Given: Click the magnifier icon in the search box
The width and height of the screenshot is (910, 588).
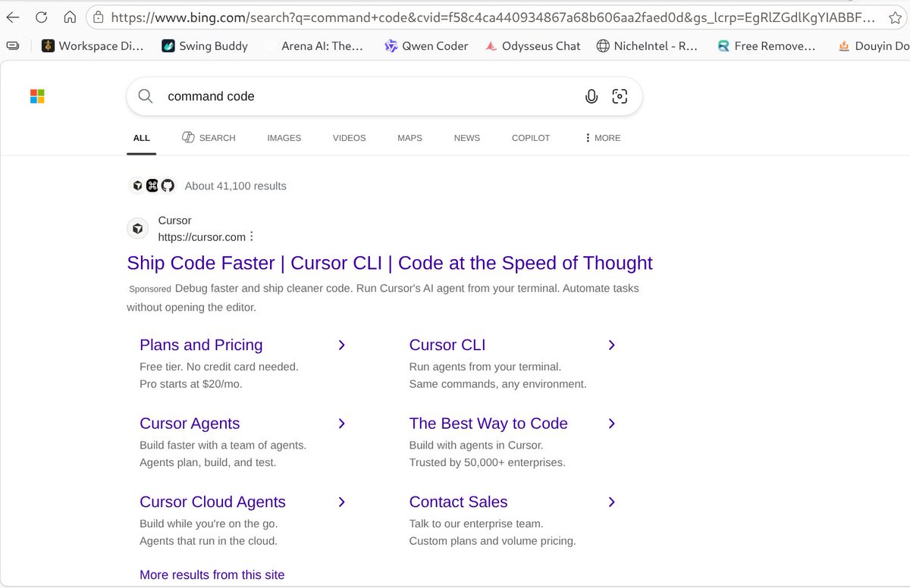Looking at the screenshot, I should click(x=146, y=96).
